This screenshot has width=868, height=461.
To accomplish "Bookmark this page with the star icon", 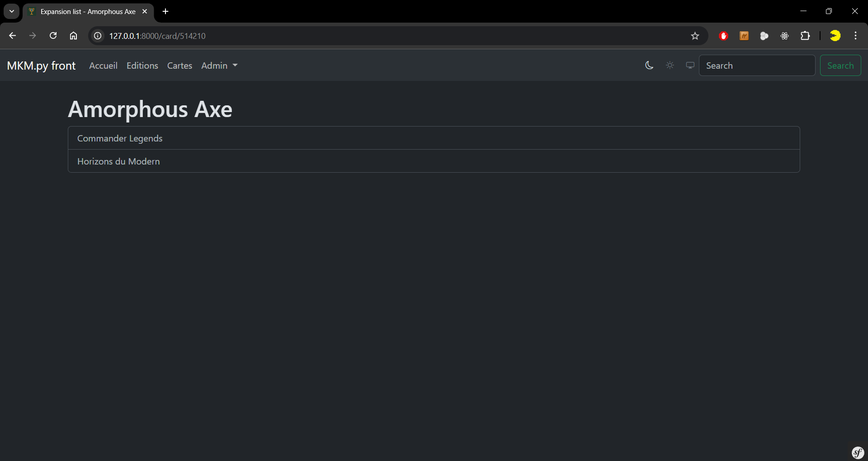I will pos(695,36).
